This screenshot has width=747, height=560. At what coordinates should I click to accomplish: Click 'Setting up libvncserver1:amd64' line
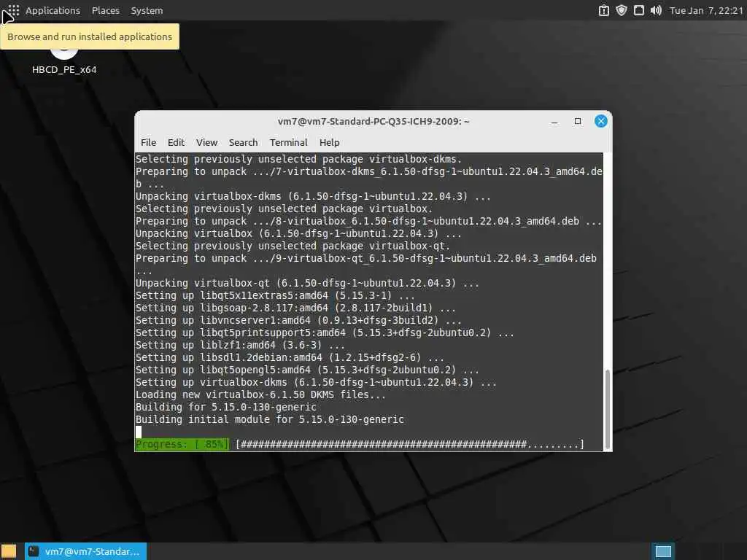[298, 321]
